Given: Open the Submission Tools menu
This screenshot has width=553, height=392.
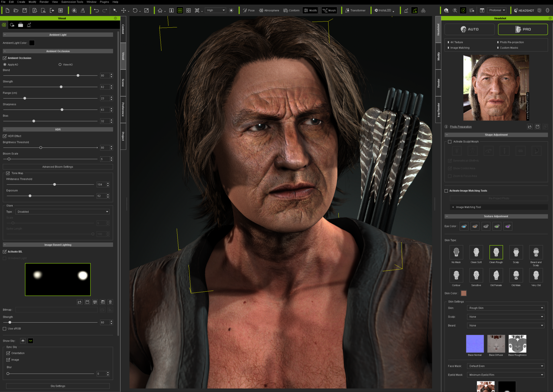Looking at the screenshot, I should 72,2.
